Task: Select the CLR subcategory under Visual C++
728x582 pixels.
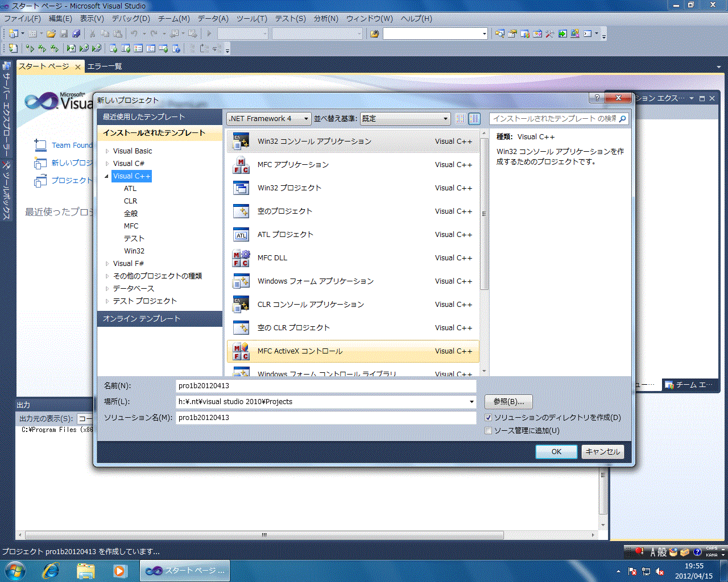Action: [x=130, y=201]
